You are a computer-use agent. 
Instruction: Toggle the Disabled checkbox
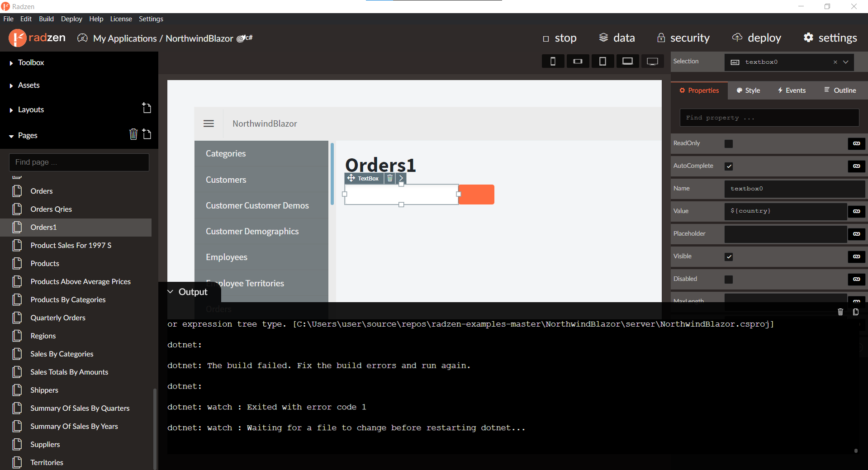[x=728, y=279]
